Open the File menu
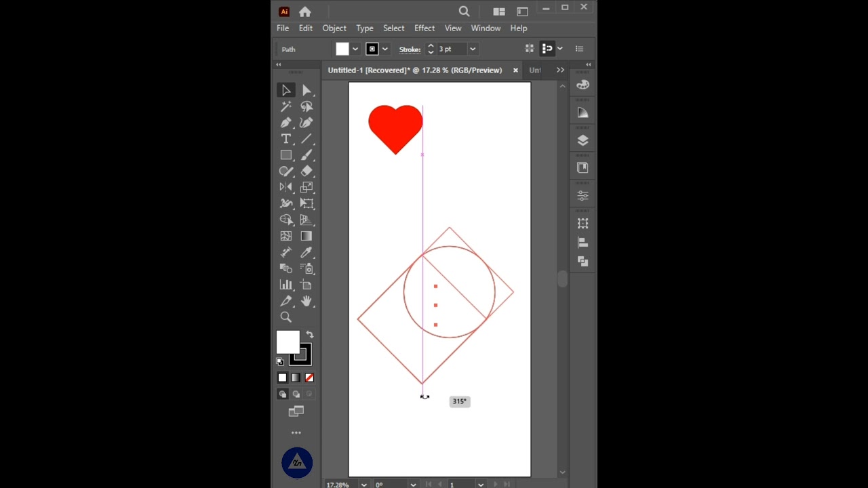Image resolution: width=868 pixels, height=488 pixels. pyautogui.click(x=283, y=28)
